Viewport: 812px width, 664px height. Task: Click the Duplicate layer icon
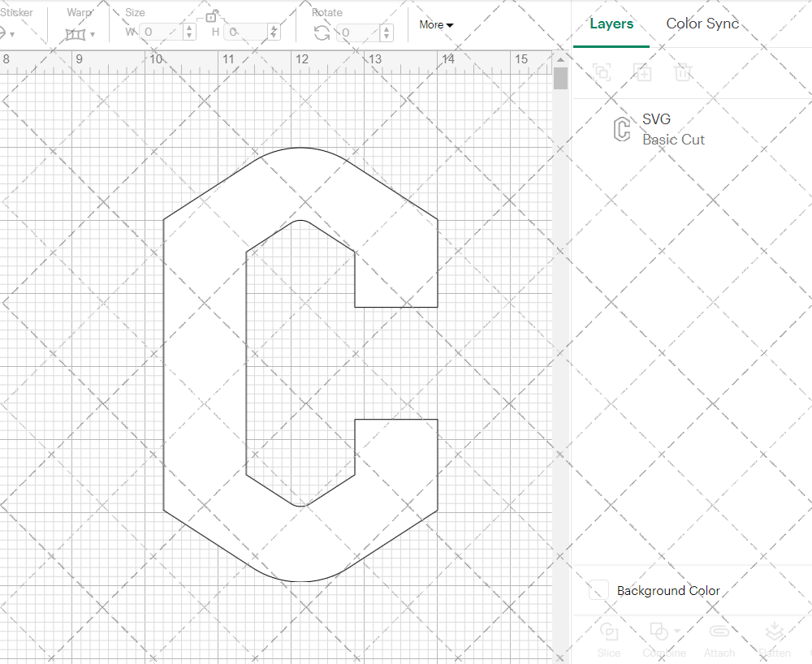[x=642, y=72]
